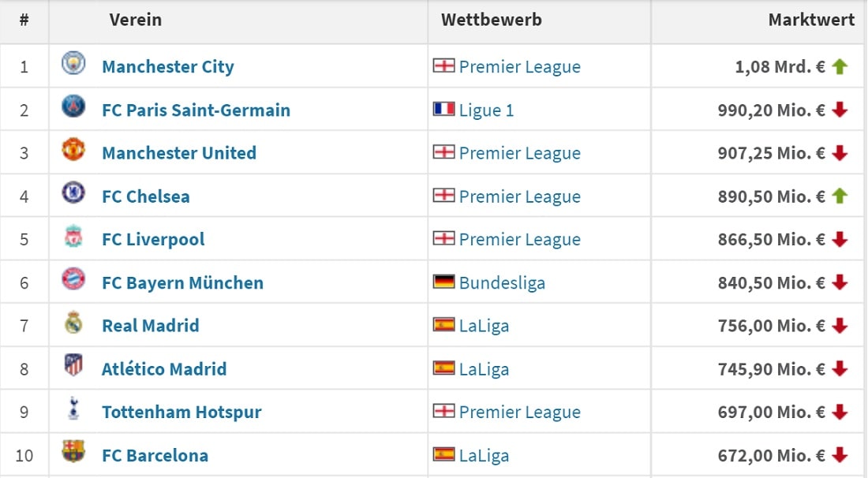868x478 pixels.
Task: Open the Tottenham Hotspur club page
Action: click(x=181, y=413)
